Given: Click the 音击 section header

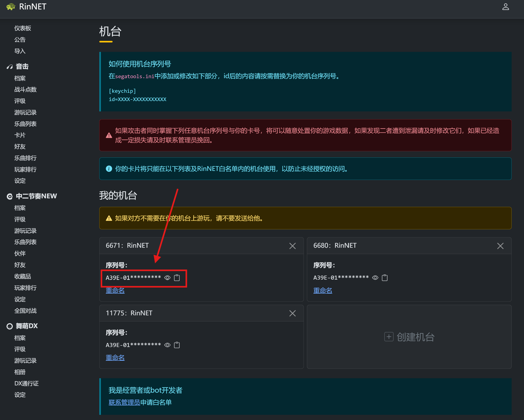Looking at the screenshot, I should click(x=22, y=66).
